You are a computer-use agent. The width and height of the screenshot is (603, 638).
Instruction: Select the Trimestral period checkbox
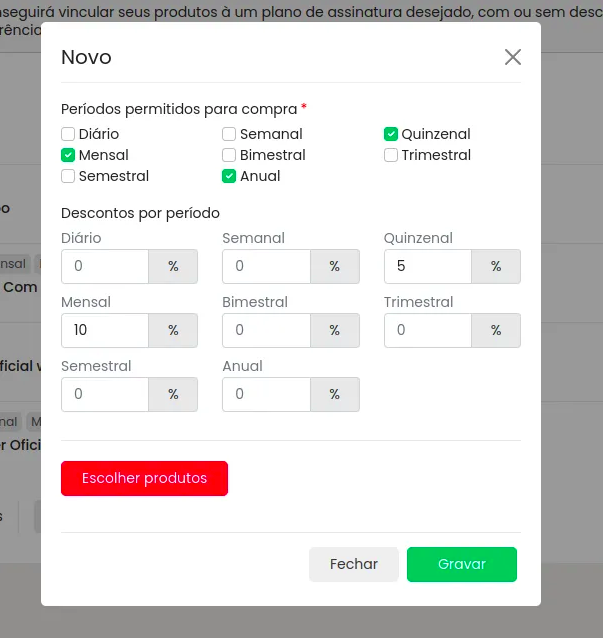391,155
